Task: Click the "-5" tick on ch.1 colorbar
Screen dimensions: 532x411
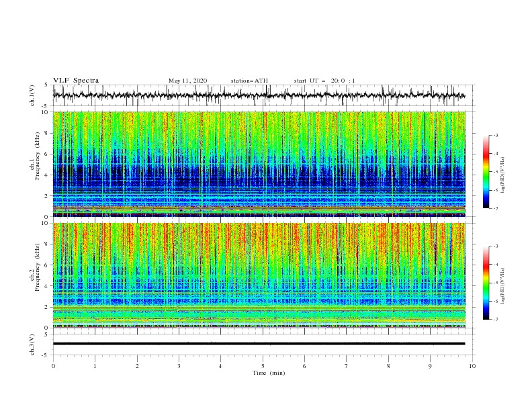Action: coord(495,172)
